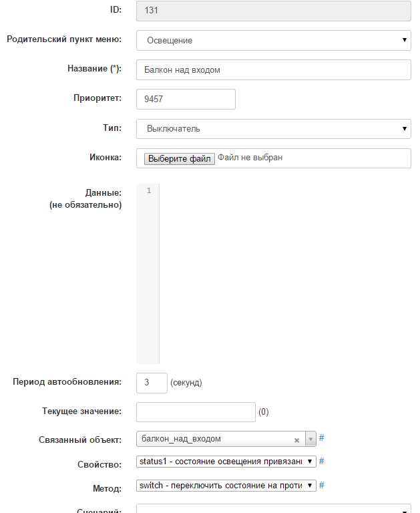Open the Метод dropdown showing switch
Viewport: 420px width, 513px height.
pyautogui.click(x=226, y=486)
